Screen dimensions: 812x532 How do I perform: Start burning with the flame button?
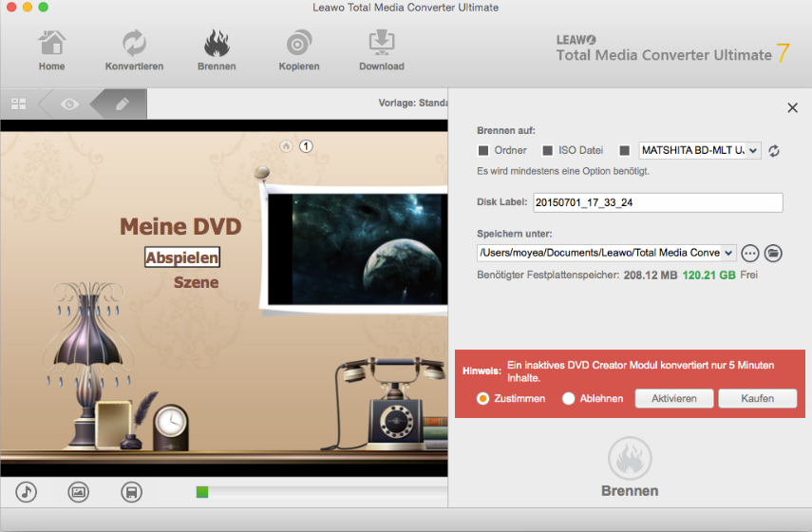(x=630, y=458)
